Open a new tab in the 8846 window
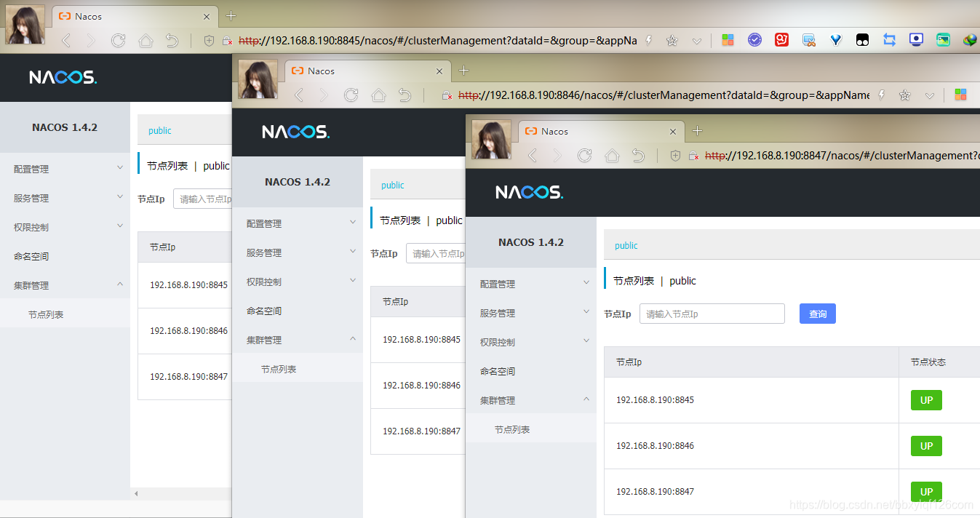Image resolution: width=980 pixels, height=518 pixels. point(464,70)
